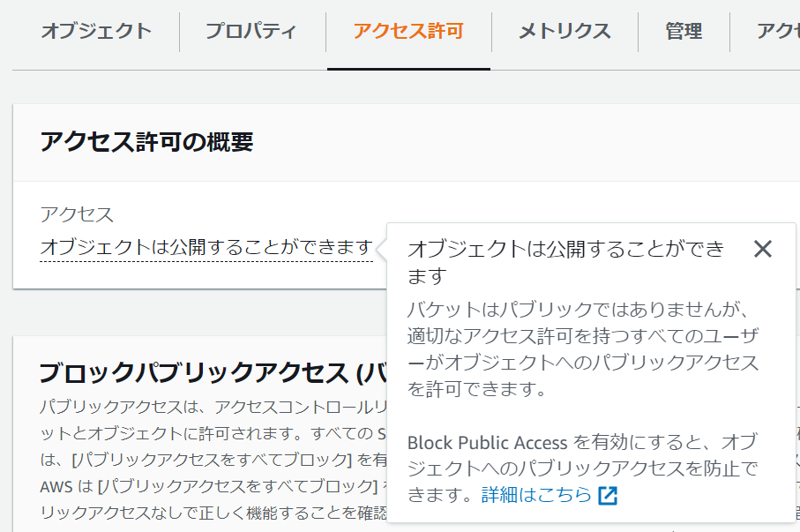The image size is (800, 532).
Task: Go to the メトリクス tab
Action: click(564, 31)
